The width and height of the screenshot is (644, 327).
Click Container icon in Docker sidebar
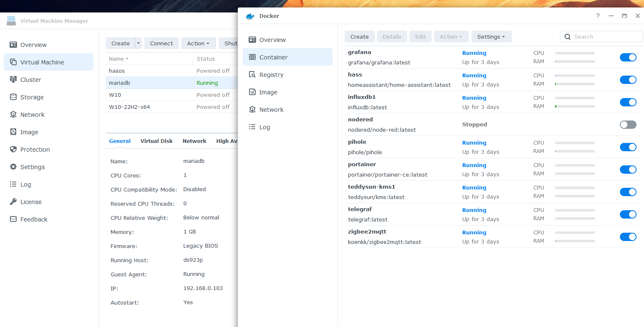[x=252, y=57]
